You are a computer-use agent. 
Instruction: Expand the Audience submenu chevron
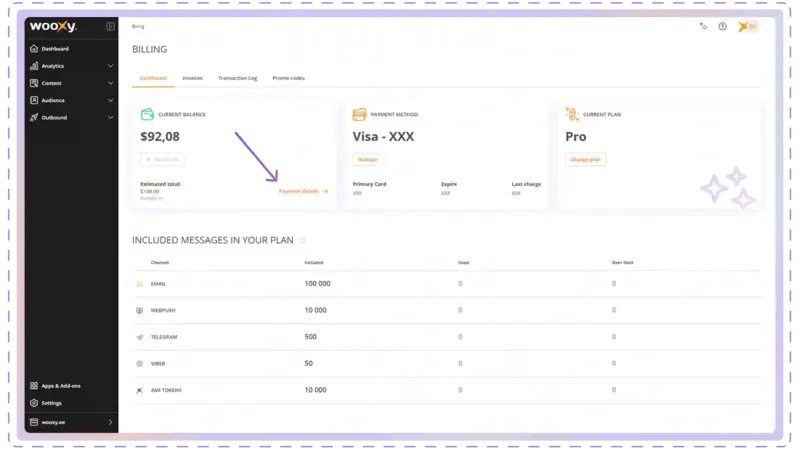(110, 101)
